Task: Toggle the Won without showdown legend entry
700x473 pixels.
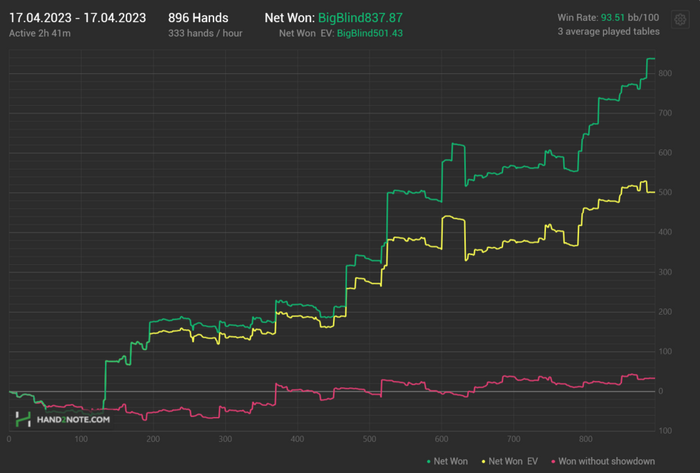Action: (603, 461)
